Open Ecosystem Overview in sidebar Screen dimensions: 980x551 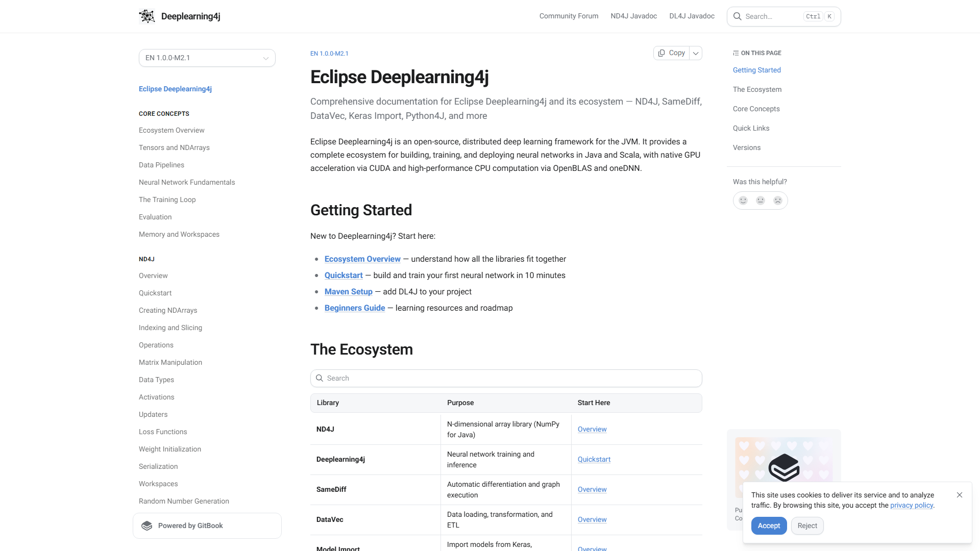171,131
